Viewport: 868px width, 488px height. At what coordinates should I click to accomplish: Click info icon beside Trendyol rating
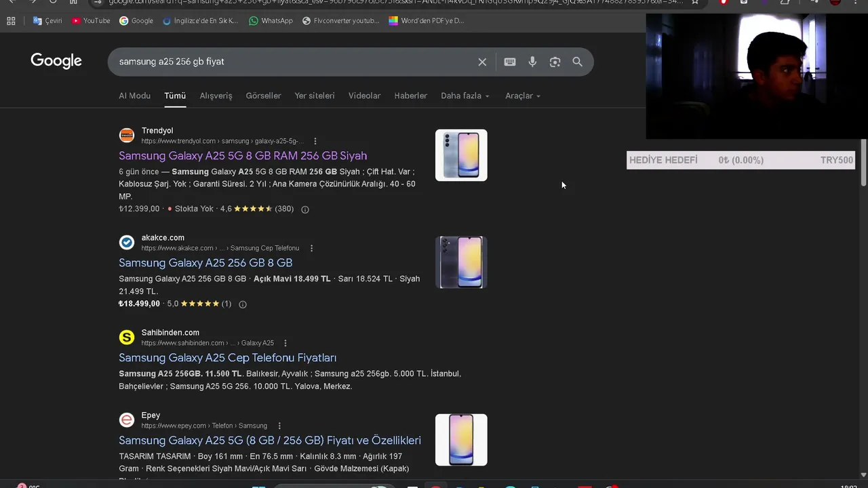305,209
